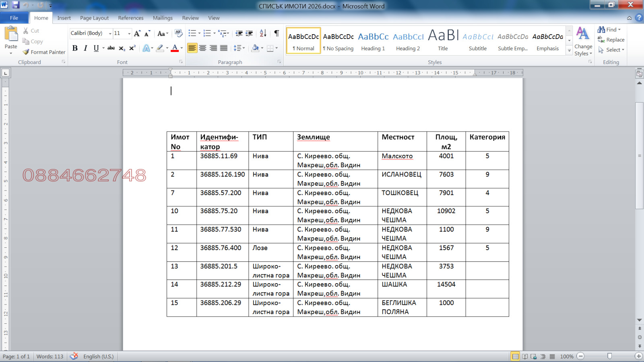
Task: Toggle Superscript formatting
Action: 132,48
